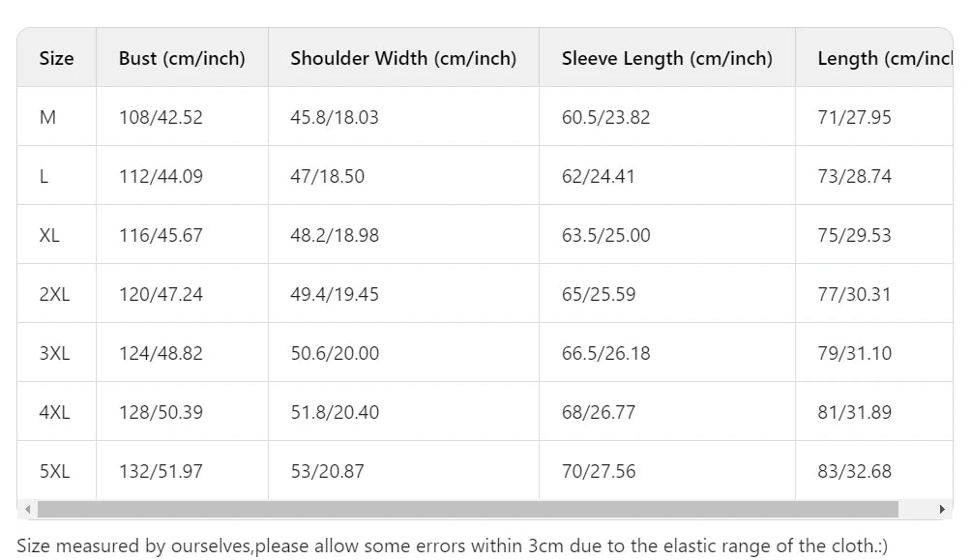Select the length value 81/31.89

[x=854, y=412]
